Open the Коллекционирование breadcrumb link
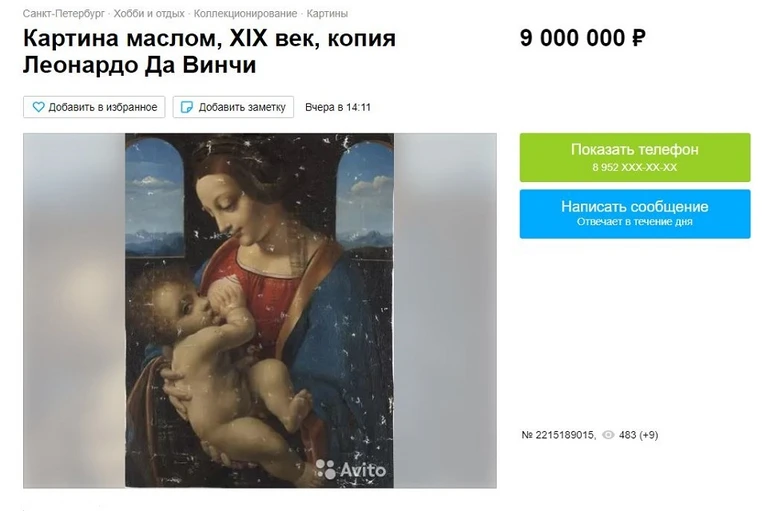Image resolution: width=767 pixels, height=511 pixels. (245, 14)
